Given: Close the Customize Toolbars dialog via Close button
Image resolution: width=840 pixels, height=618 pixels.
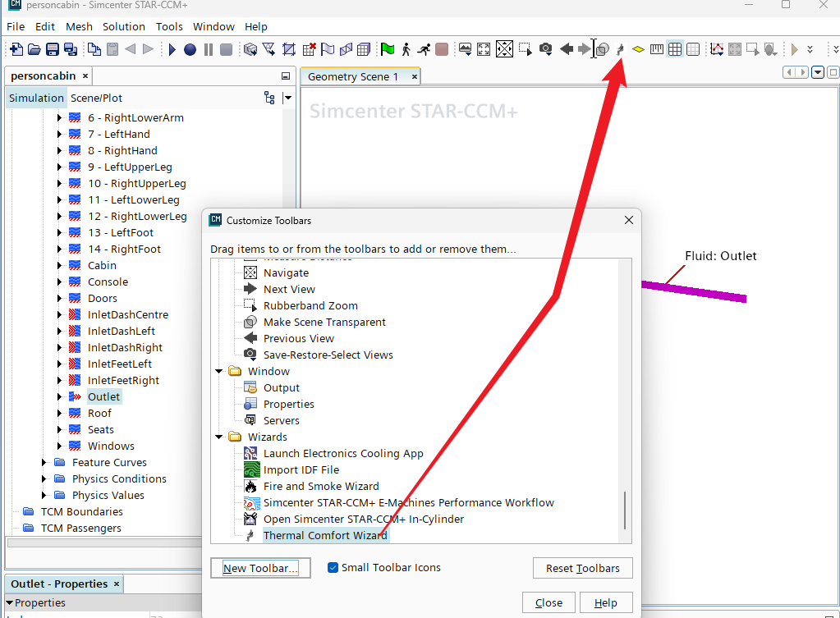Looking at the screenshot, I should coord(549,603).
